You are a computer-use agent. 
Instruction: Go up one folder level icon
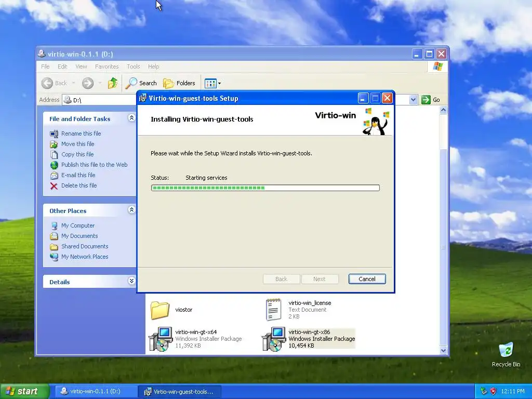point(113,83)
